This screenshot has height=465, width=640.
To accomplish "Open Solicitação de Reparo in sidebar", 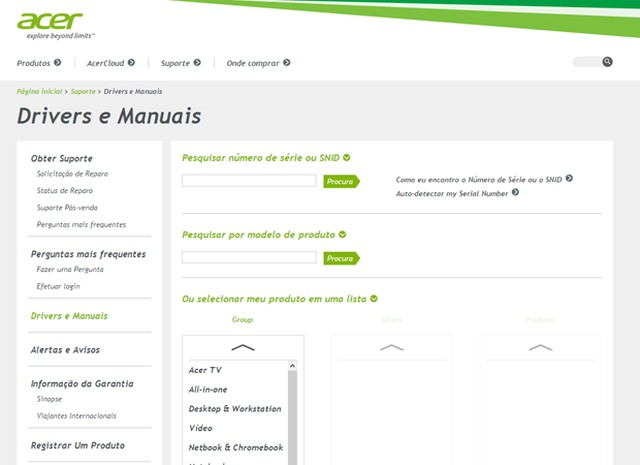I will (72, 174).
